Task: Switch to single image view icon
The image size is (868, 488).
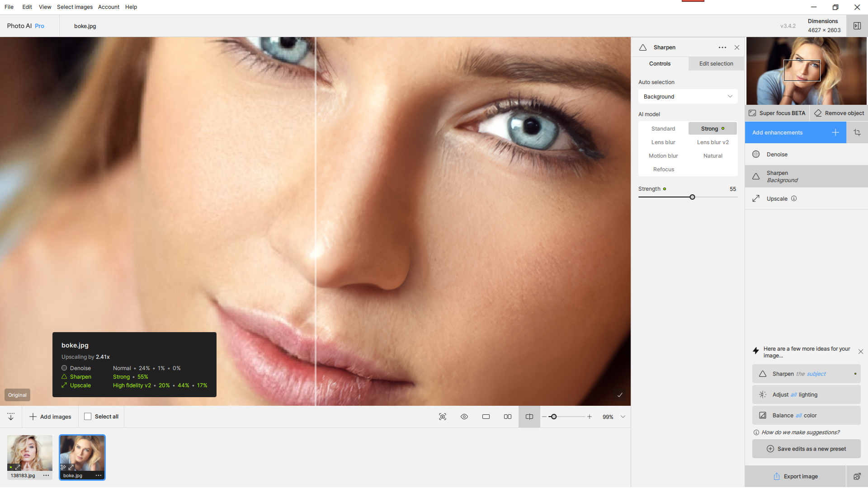Action: (x=486, y=417)
